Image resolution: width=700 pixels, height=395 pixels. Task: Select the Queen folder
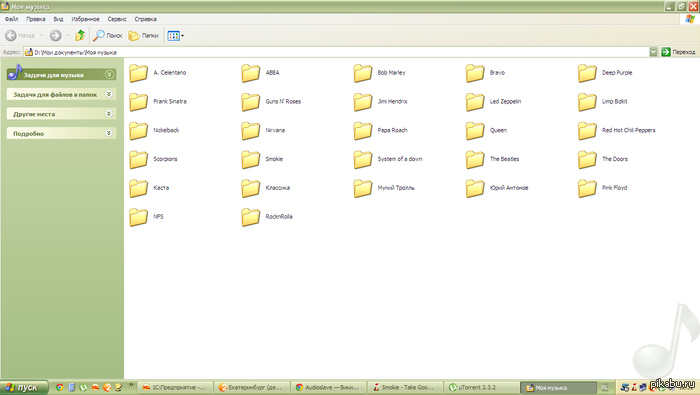(x=486, y=130)
